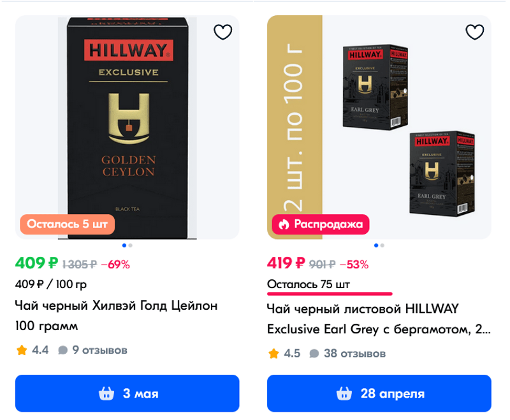Open Чай черный Хилвэй Голд Цейлон title
Image resolution: width=510 pixels, height=420 pixels.
(x=116, y=315)
